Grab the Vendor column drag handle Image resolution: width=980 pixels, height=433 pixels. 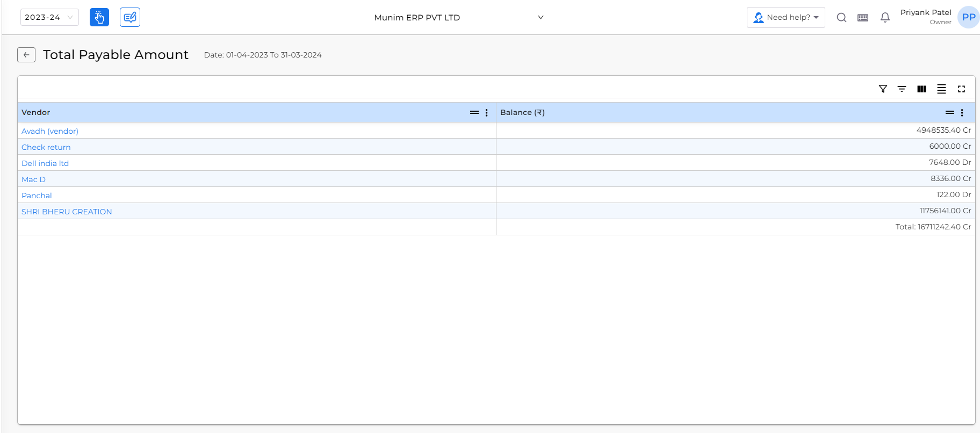point(474,113)
